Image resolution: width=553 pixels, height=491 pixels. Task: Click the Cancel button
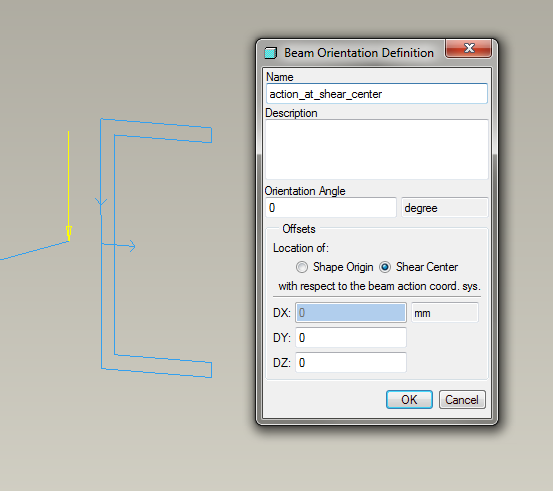point(462,400)
